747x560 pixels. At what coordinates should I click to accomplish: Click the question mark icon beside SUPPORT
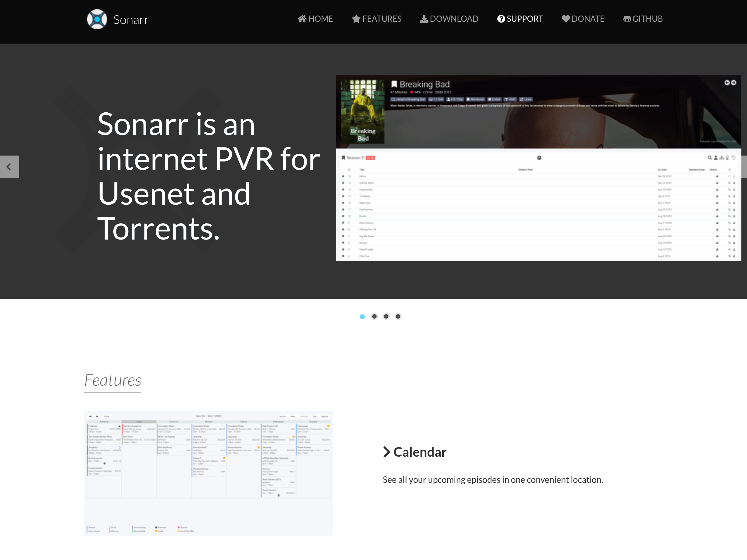coord(501,19)
